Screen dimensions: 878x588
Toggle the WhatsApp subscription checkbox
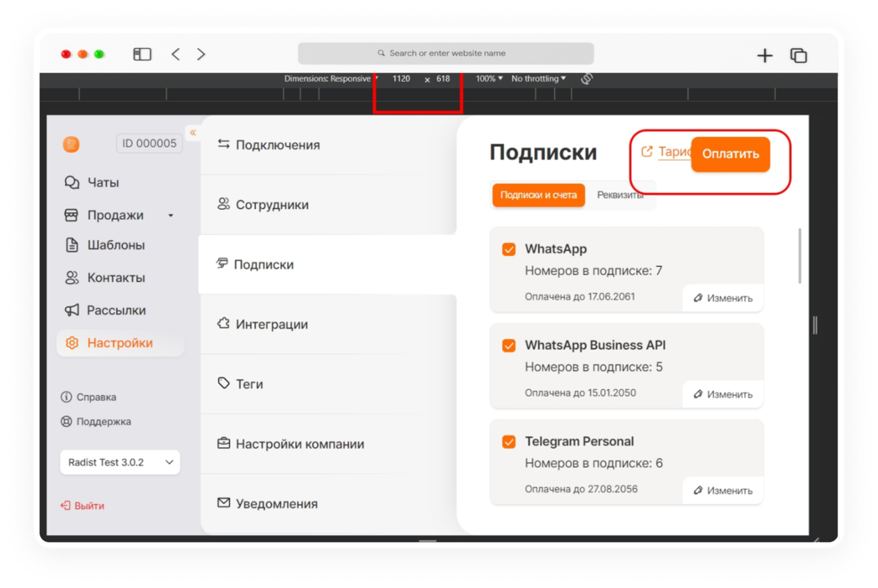click(x=509, y=249)
